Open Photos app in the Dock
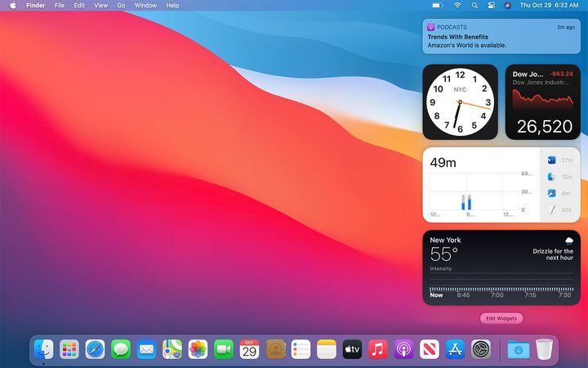The image size is (588, 368). [198, 349]
